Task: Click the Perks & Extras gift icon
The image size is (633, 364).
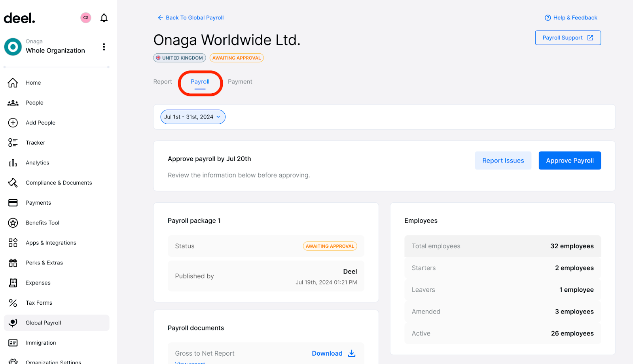Action: (13, 263)
